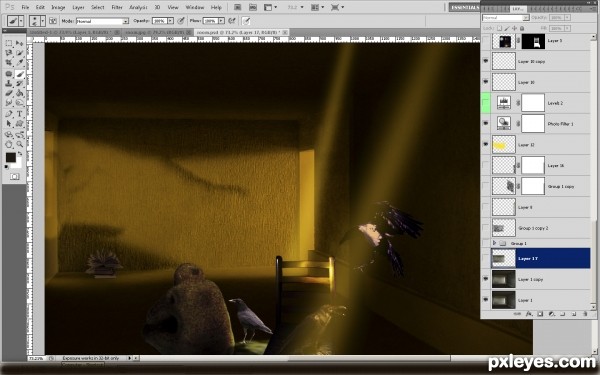Open the layer Fill arrow
Viewport: 600px width, 375px height.
coord(567,28)
